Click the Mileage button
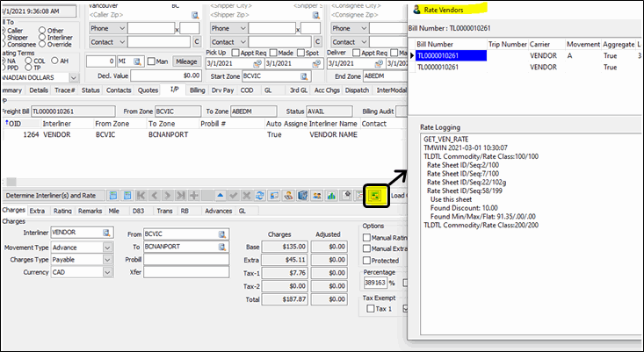 coord(185,61)
